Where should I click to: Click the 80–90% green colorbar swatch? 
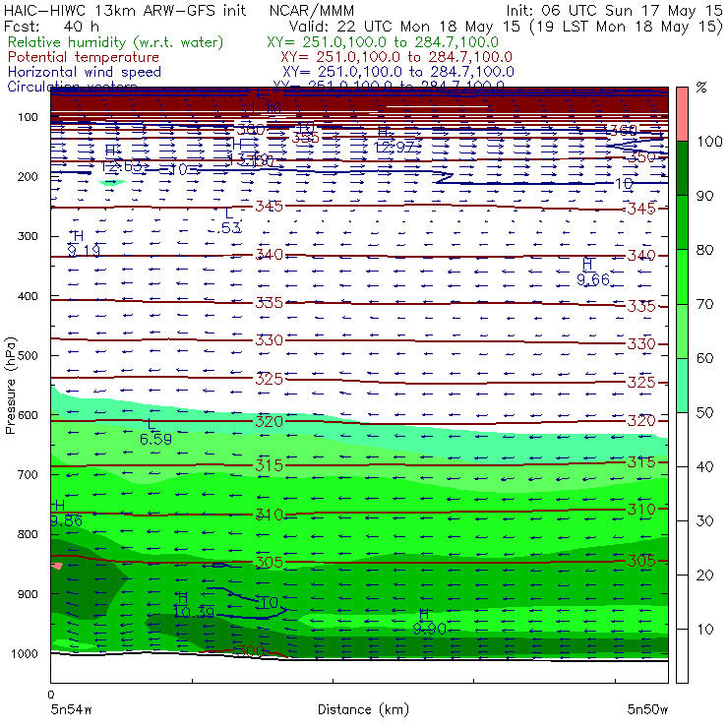click(682, 222)
